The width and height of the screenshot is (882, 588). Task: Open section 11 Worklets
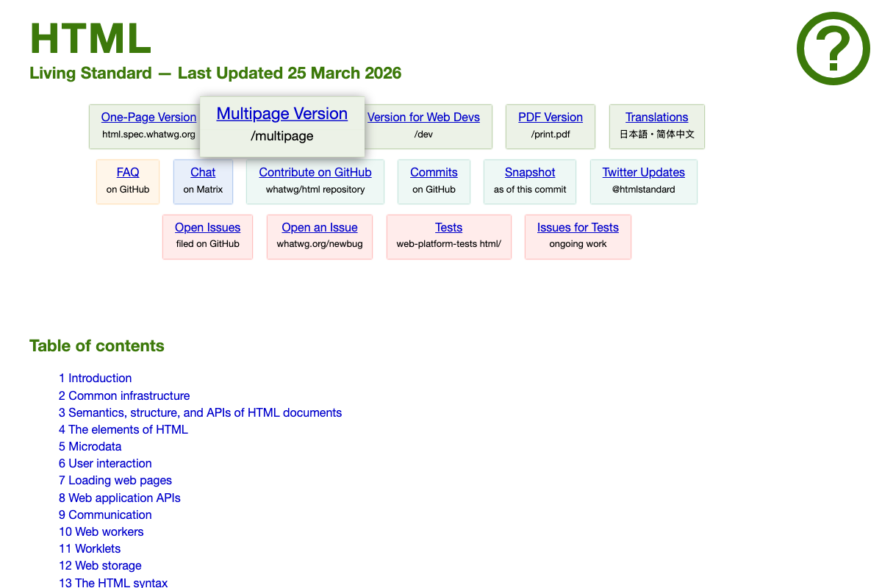pos(90,548)
